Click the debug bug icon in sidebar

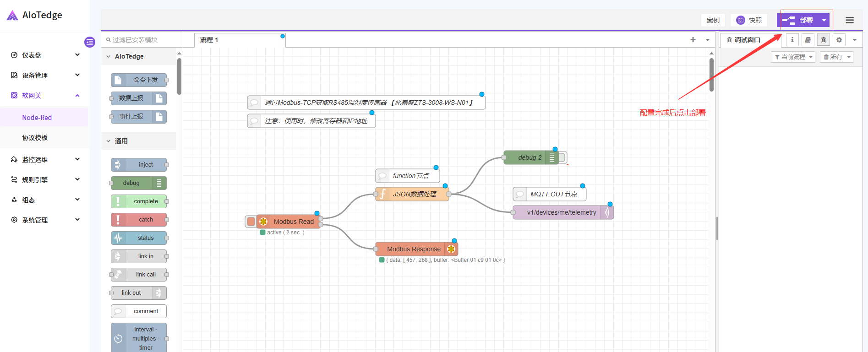[823, 40]
